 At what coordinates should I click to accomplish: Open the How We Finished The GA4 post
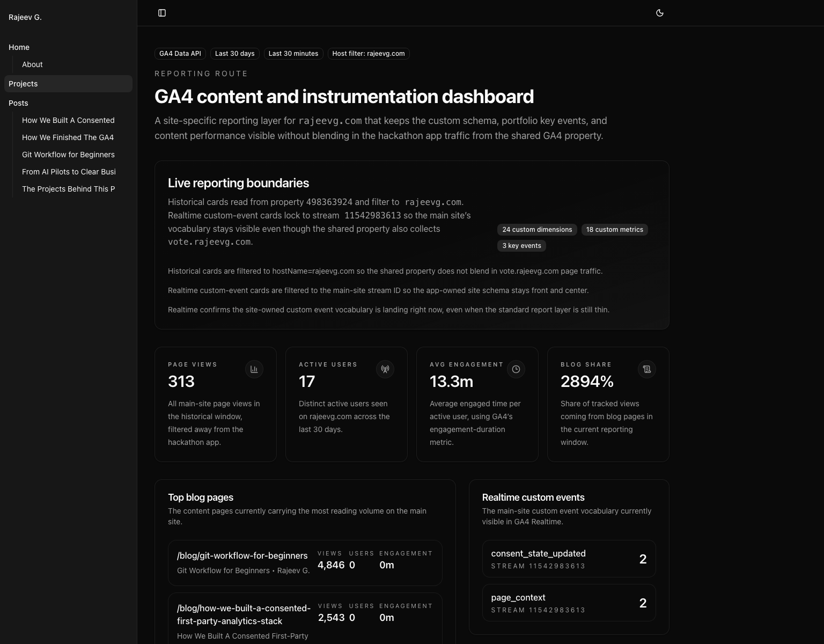[68, 137]
